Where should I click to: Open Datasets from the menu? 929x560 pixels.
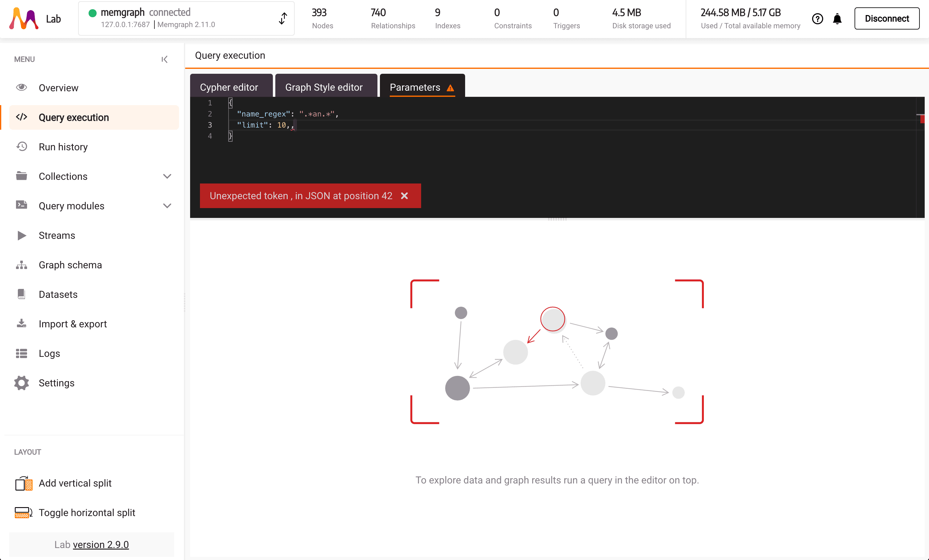pos(94,294)
